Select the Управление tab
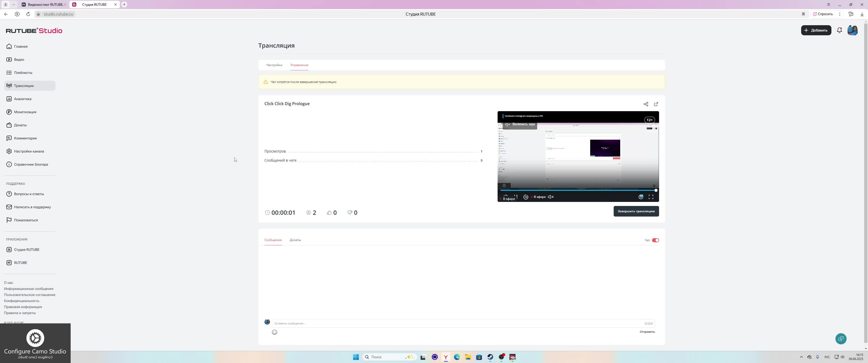 coord(299,65)
